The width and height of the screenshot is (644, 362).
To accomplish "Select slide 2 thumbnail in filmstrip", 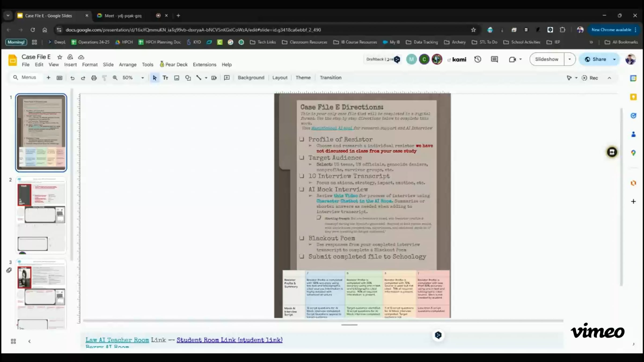I will pyautogui.click(x=41, y=215).
